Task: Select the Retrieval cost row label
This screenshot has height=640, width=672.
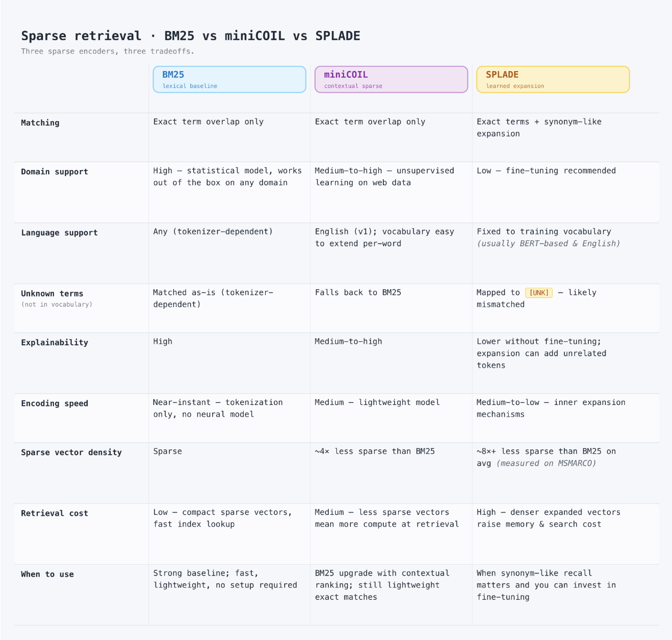Action: click(x=54, y=513)
